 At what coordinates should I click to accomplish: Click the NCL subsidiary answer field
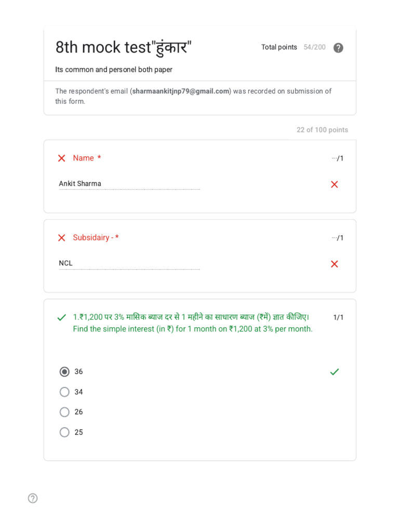[x=129, y=263]
